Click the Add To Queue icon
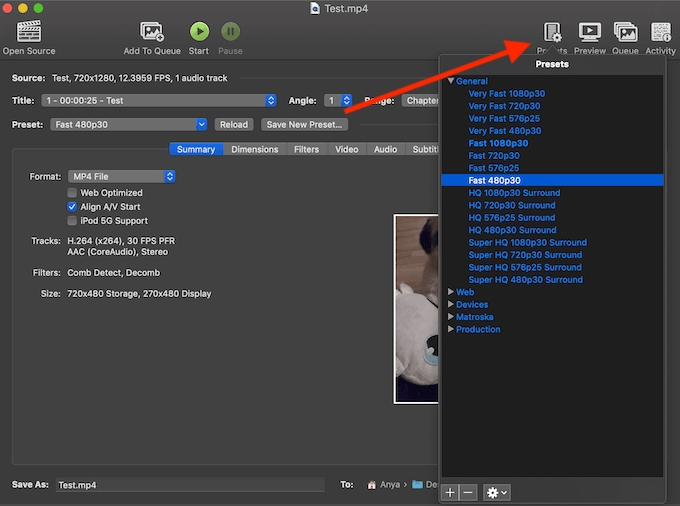Image resolution: width=680 pixels, height=506 pixels. tap(152, 32)
